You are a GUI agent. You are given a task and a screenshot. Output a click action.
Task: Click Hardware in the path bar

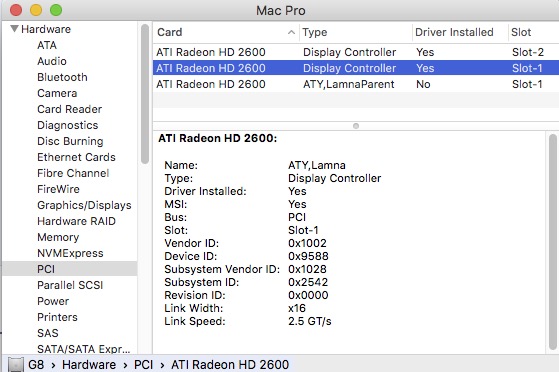pos(89,365)
